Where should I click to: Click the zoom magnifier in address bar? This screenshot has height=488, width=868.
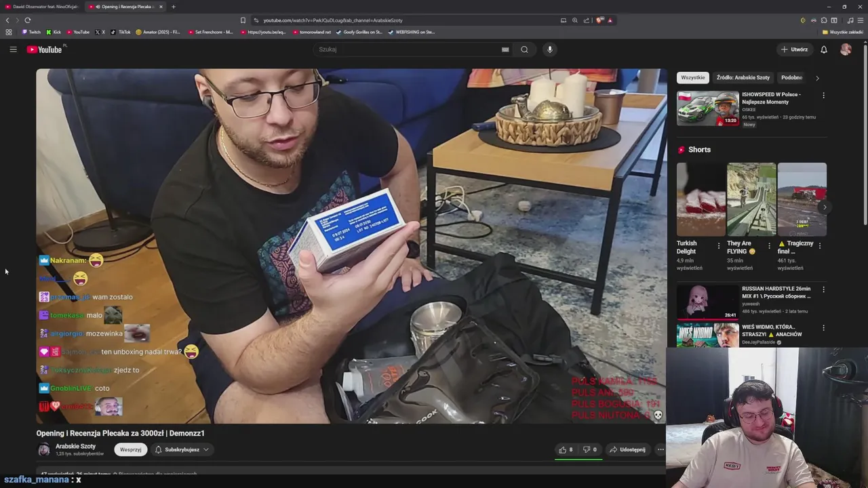575,20
